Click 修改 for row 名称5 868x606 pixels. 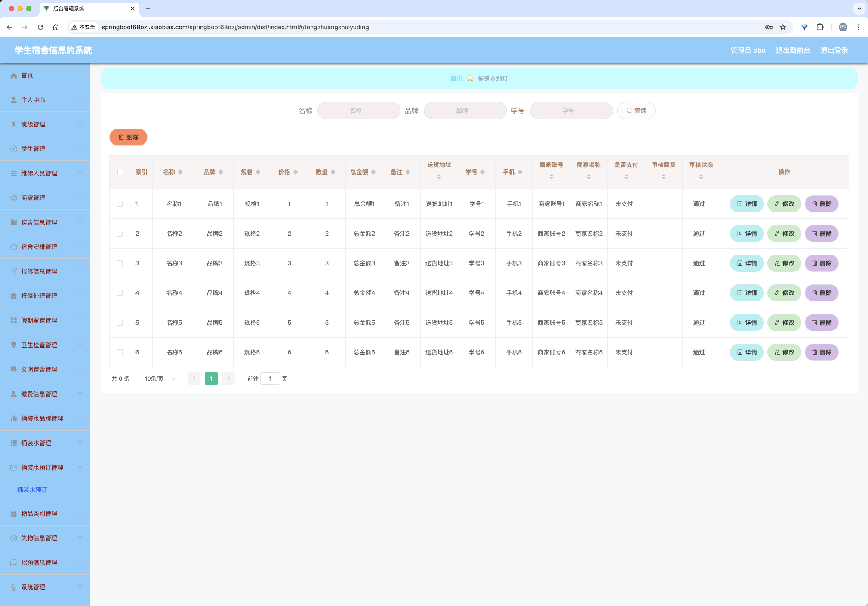[x=784, y=323]
